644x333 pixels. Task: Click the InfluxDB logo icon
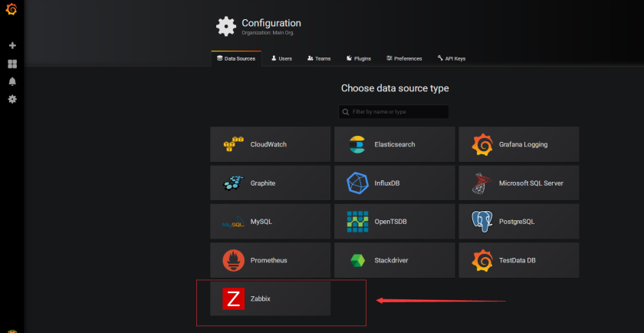(x=357, y=183)
